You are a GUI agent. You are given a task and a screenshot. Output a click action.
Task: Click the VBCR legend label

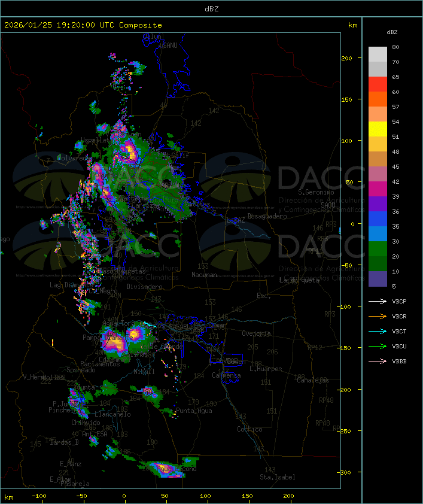[x=399, y=317]
